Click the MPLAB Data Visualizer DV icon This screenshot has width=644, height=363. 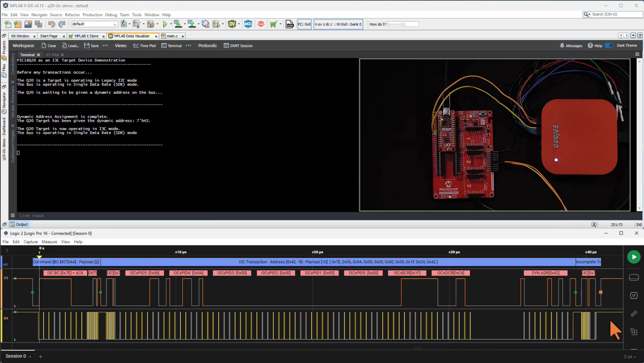[x=232, y=24]
